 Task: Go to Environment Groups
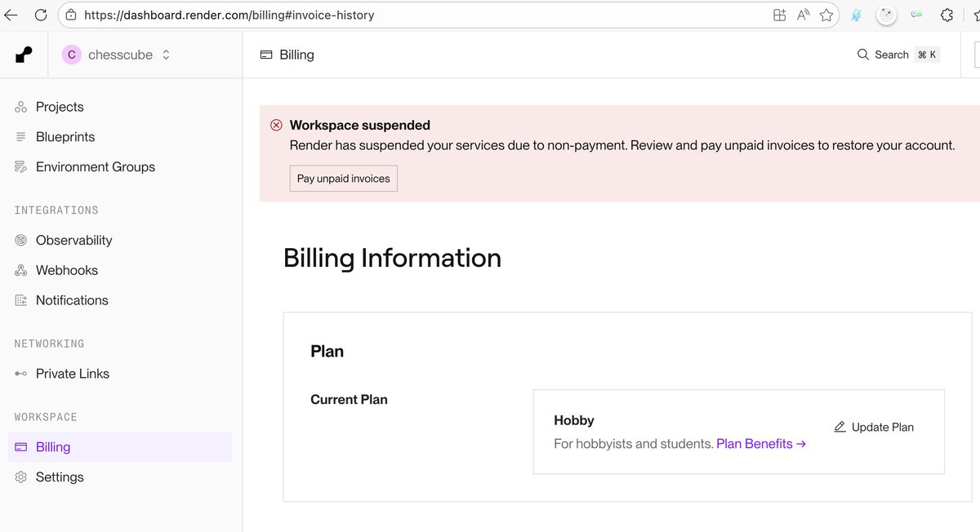(x=96, y=166)
